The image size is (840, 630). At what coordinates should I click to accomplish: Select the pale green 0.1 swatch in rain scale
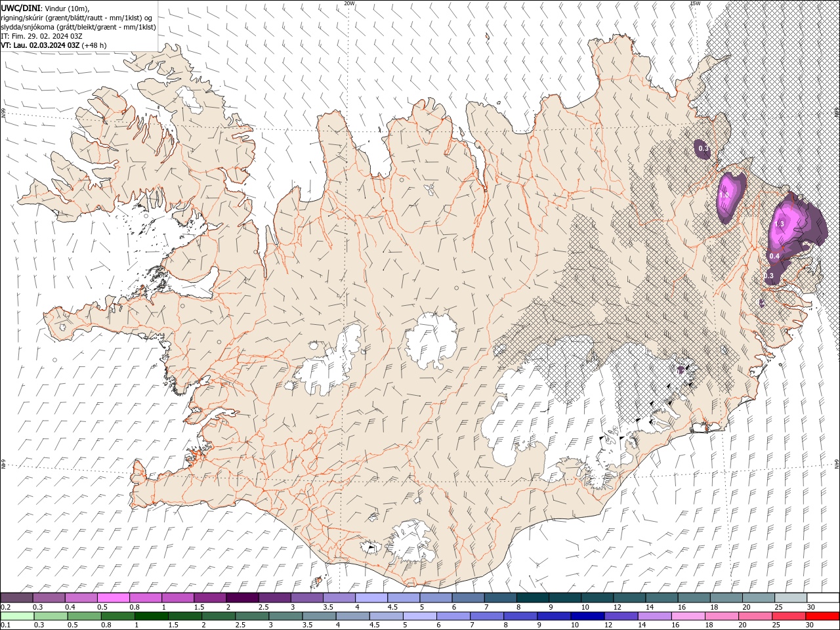(18, 616)
